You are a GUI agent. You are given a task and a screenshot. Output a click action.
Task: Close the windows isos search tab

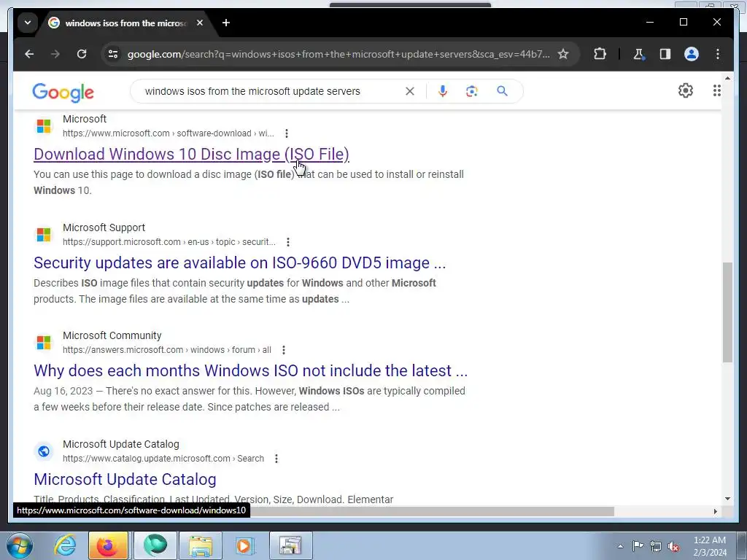200,23
